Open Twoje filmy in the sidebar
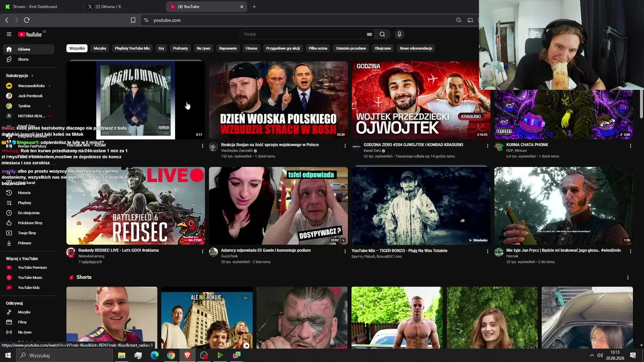 point(29,233)
